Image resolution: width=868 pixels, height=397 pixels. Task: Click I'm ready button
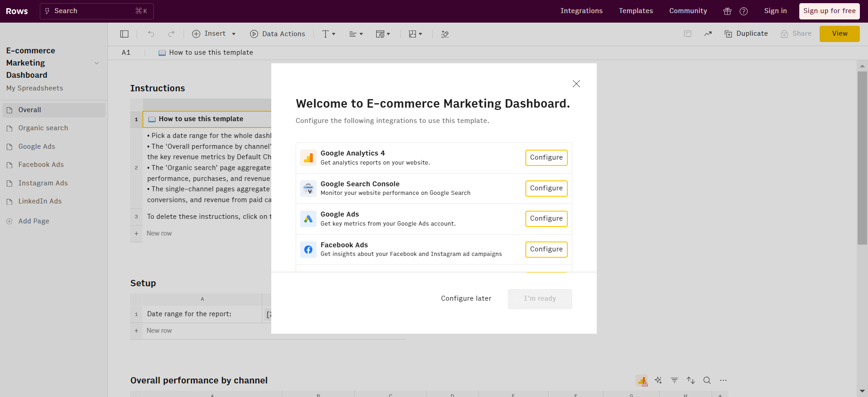pos(540,299)
